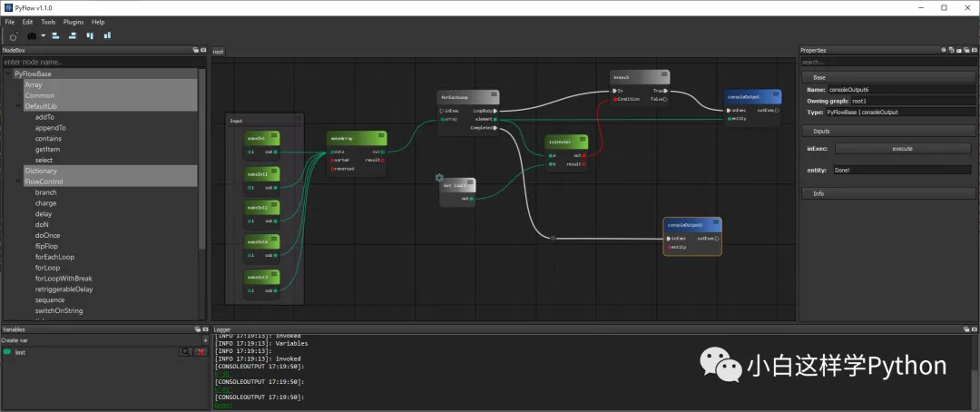980x412 pixels.
Task: Click the gear icon above Get limit node
Action: point(439,178)
